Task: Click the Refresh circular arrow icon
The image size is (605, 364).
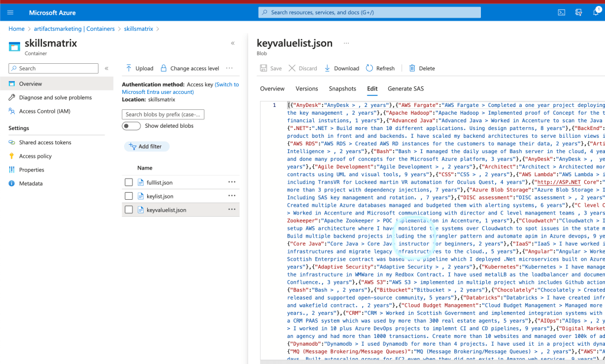Action: [370, 68]
